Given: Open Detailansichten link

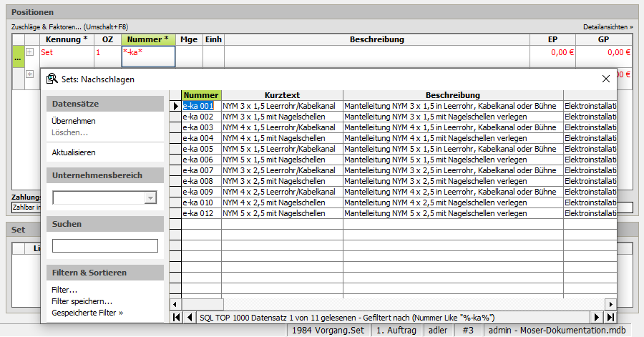Looking at the screenshot, I should click(608, 26).
